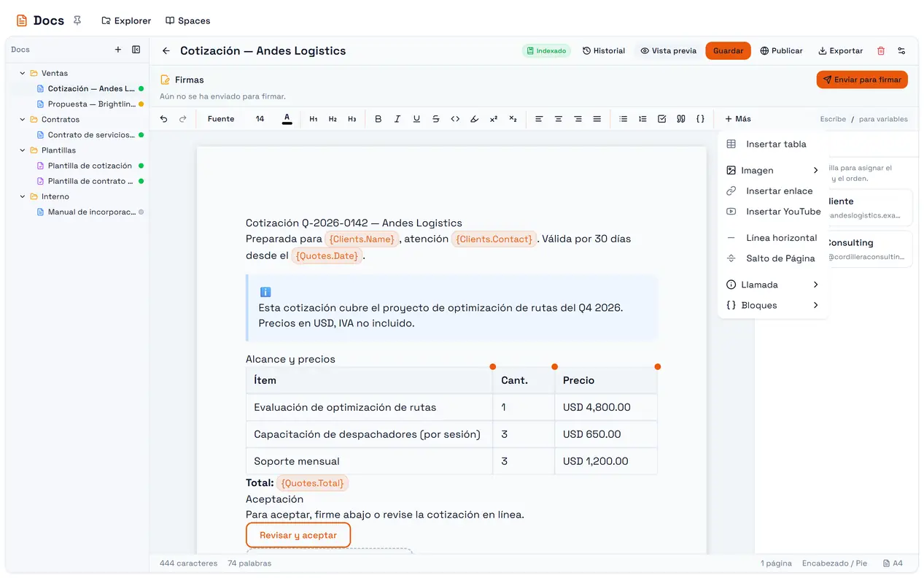Open document settings sliders icon

click(x=902, y=51)
